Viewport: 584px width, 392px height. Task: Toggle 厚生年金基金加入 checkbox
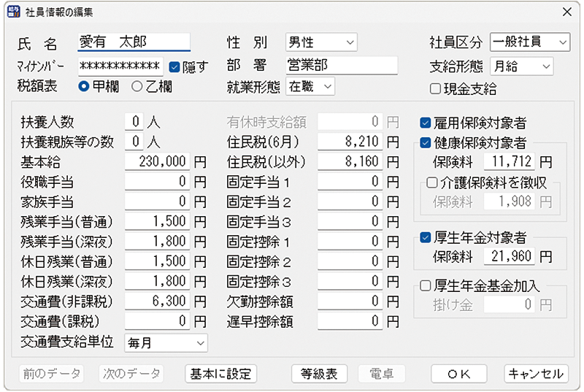[x=425, y=286]
